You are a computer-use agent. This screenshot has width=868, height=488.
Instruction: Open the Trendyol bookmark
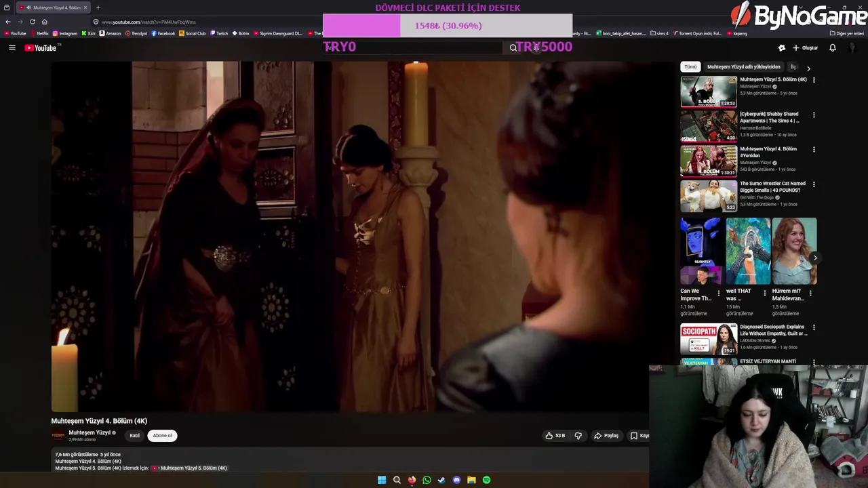(136, 33)
